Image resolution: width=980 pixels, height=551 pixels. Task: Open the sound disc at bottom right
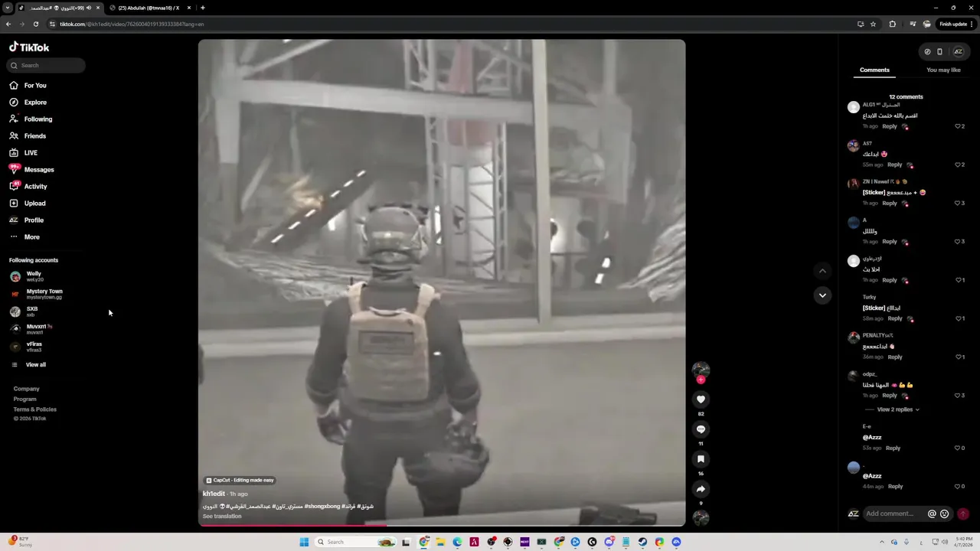click(701, 517)
